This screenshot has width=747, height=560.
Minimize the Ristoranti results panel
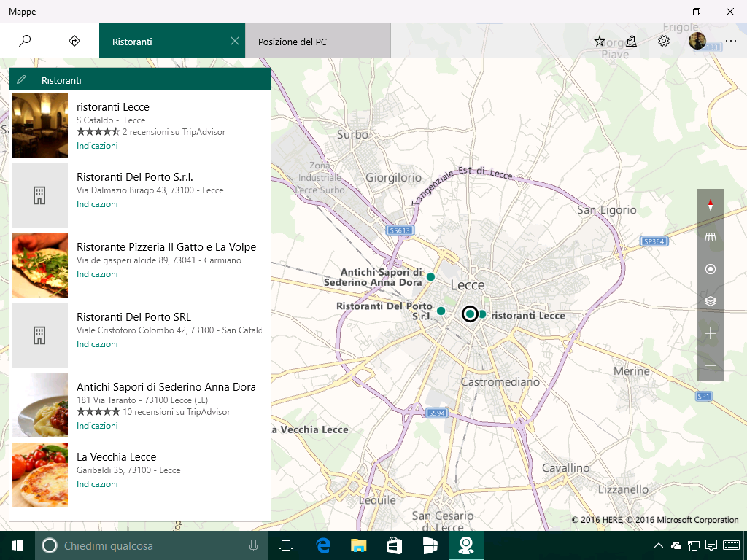259,79
